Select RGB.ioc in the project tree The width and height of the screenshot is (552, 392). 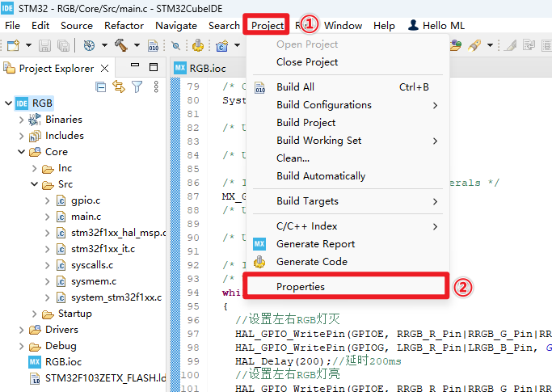click(x=63, y=362)
